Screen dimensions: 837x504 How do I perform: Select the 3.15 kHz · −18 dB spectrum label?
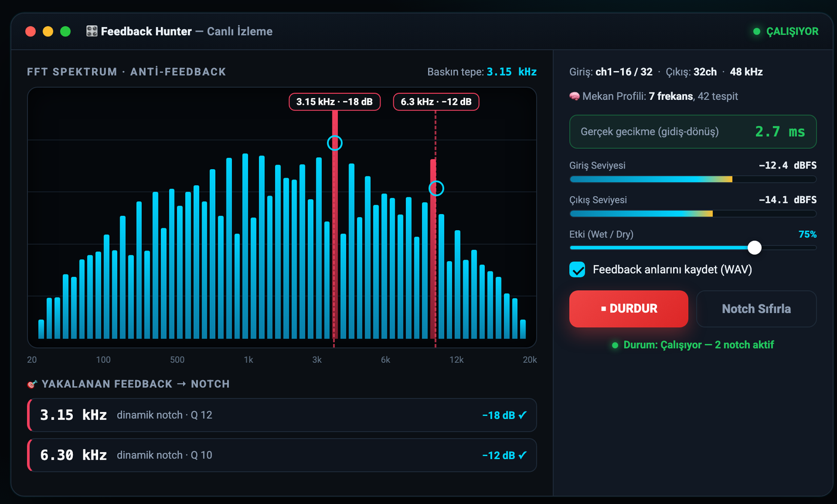pos(335,102)
